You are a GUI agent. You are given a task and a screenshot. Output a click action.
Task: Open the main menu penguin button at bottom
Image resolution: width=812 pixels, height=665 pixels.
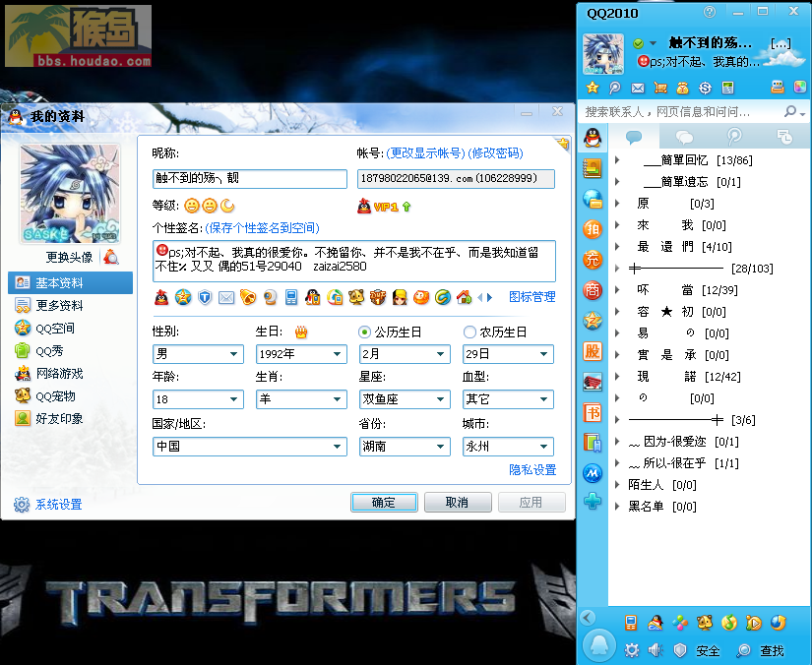pos(599,645)
